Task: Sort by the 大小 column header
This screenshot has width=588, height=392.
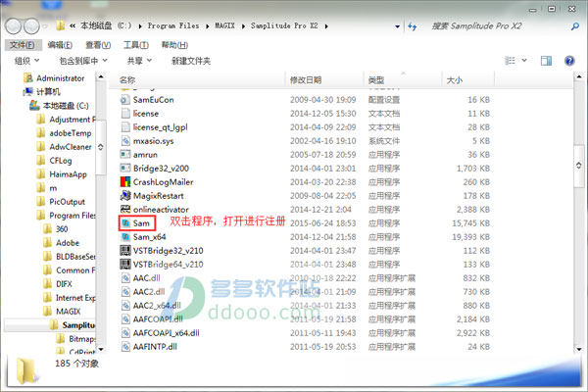Action: coord(468,80)
